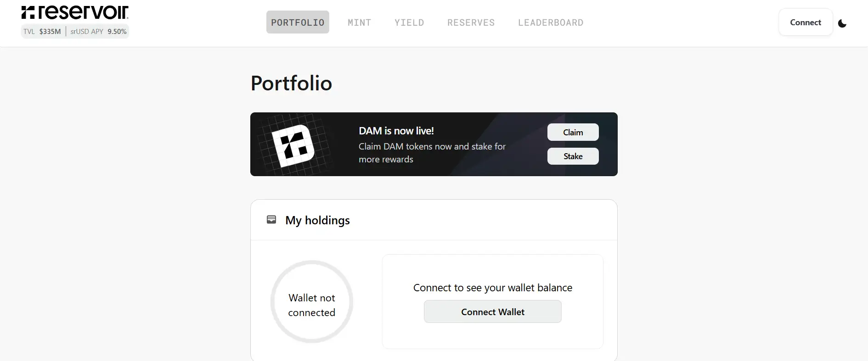868x361 pixels.
Task: Claim DAM tokens from the banner
Action: pyautogui.click(x=573, y=132)
